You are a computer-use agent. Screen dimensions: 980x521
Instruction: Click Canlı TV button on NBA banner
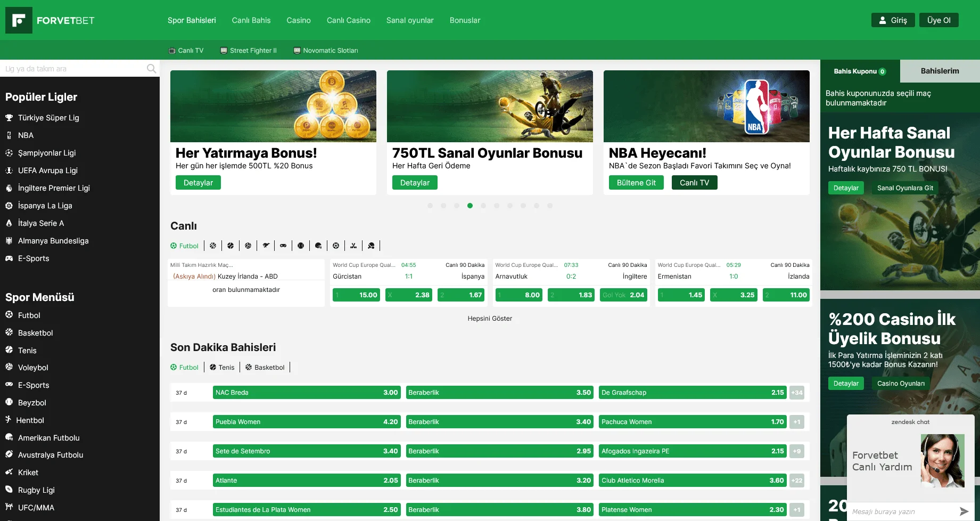[x=694, y=183]
